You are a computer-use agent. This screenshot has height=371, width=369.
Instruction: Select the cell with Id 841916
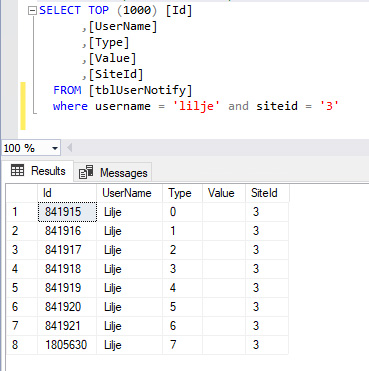click(x=67, y=231)
